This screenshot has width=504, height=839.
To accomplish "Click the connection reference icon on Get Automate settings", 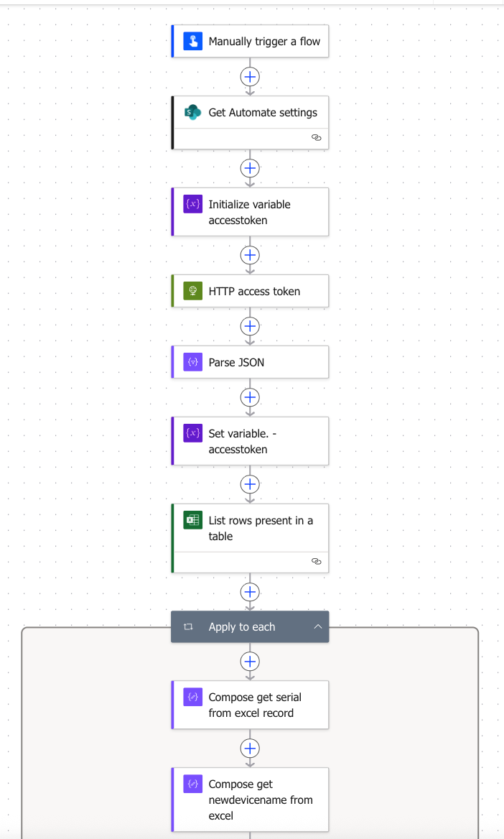I will coord(317,138).
